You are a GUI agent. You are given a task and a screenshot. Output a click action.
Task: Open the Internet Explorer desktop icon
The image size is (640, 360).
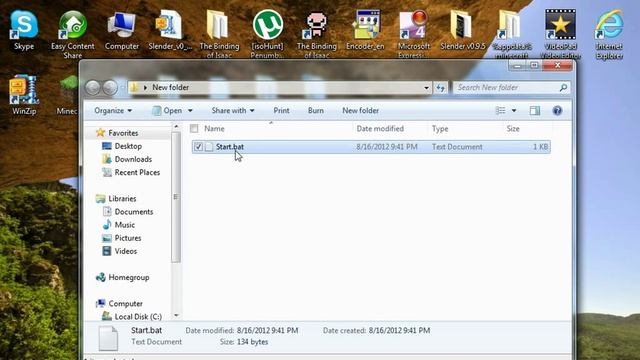click(609, 35)
